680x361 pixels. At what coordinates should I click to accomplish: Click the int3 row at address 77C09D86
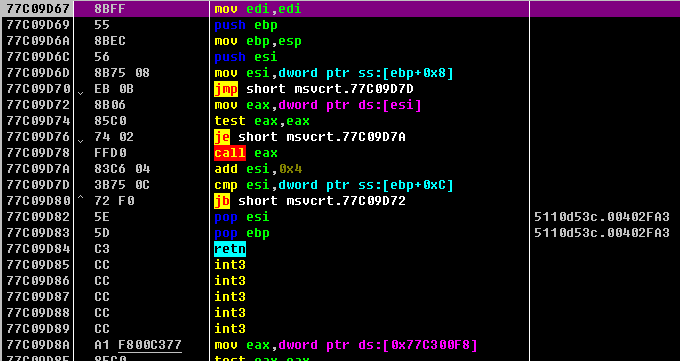pyautogui.click(x=340, y=282)
